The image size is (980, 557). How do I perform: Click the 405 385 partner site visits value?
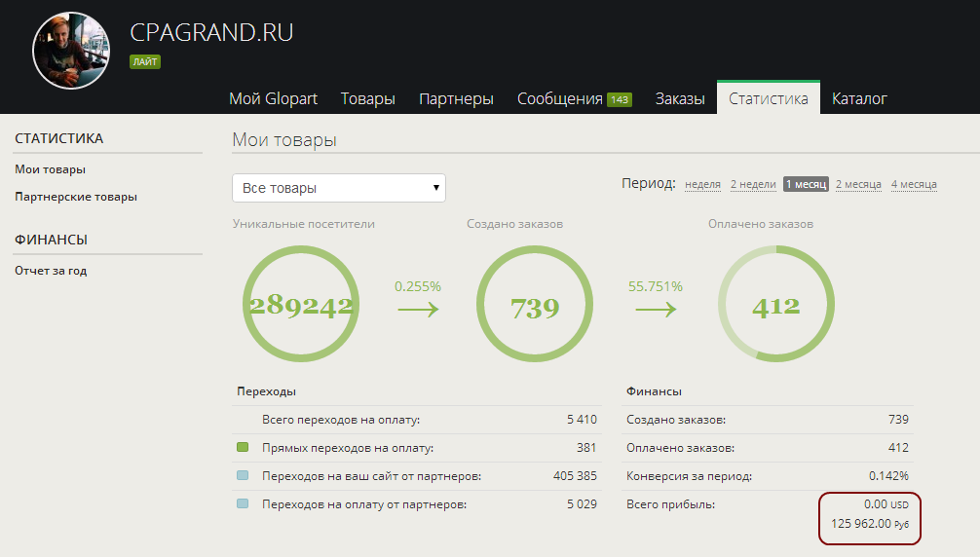575,476
